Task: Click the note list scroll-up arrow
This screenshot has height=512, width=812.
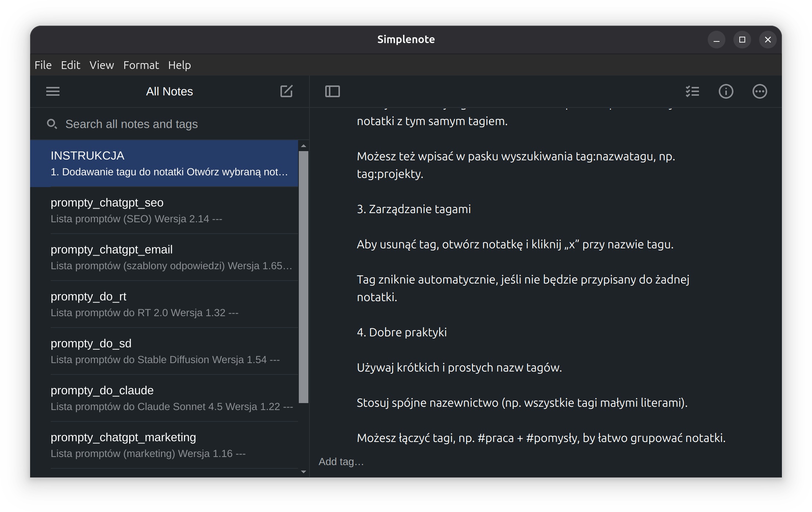Action: [304, 146]
